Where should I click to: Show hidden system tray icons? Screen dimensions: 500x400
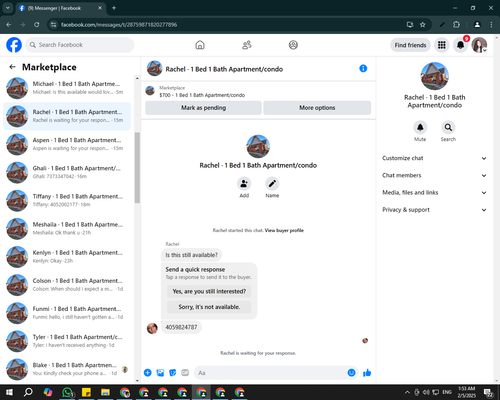[x=407, y=392]
